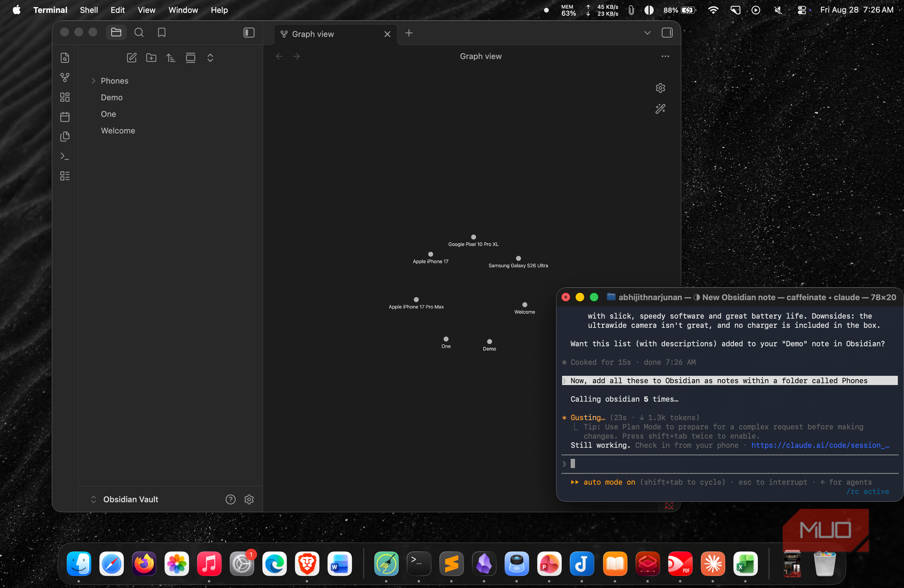Open today's daily note calendar icon
The image size is (904, 588).
(65, 117)
